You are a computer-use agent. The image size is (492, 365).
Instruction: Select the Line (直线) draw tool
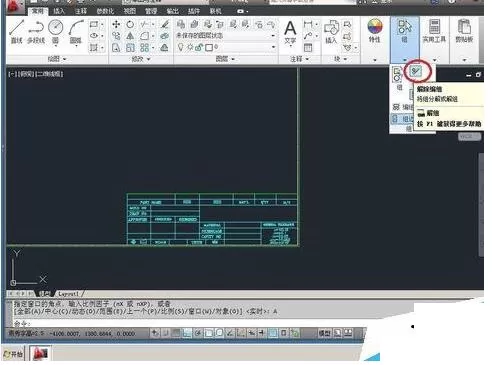pos(16,31)
